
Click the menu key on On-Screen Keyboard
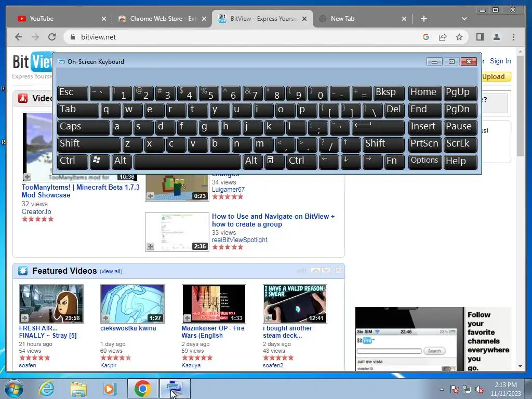click(x=274, y=162)
